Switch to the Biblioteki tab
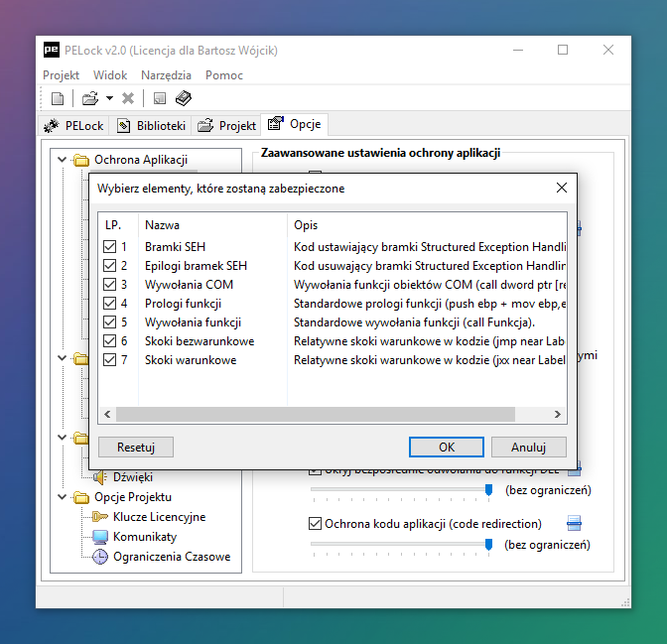Viewport: 667px width, 644px height. tap(151, 125)
